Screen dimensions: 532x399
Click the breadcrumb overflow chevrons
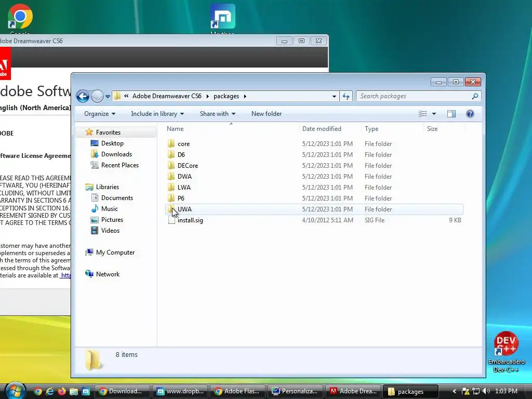tap(126, 96)
